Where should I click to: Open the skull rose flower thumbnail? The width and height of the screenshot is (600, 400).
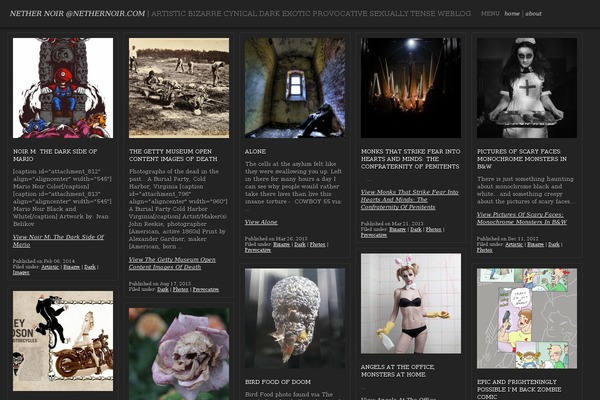pyautogui.click(x=179, y=354)
